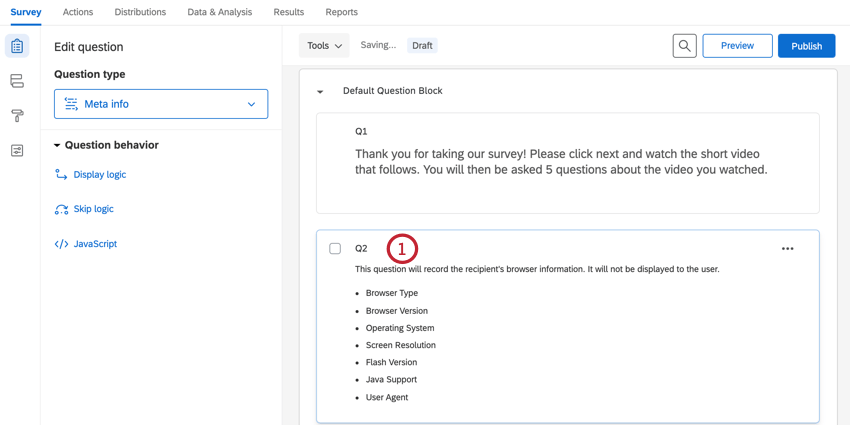This screenshot has width=850, height=425.
Task: Collapse the Default Question Block
Action: pos(320,92)
